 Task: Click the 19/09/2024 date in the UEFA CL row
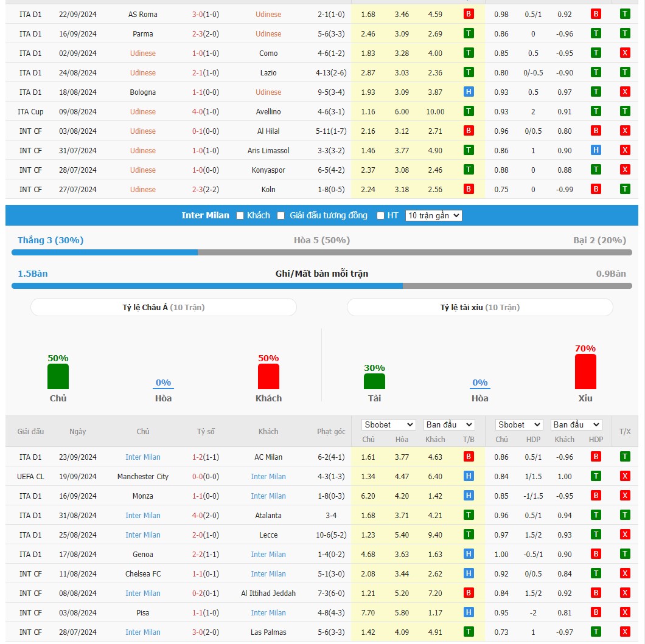[x=77, y=477]
